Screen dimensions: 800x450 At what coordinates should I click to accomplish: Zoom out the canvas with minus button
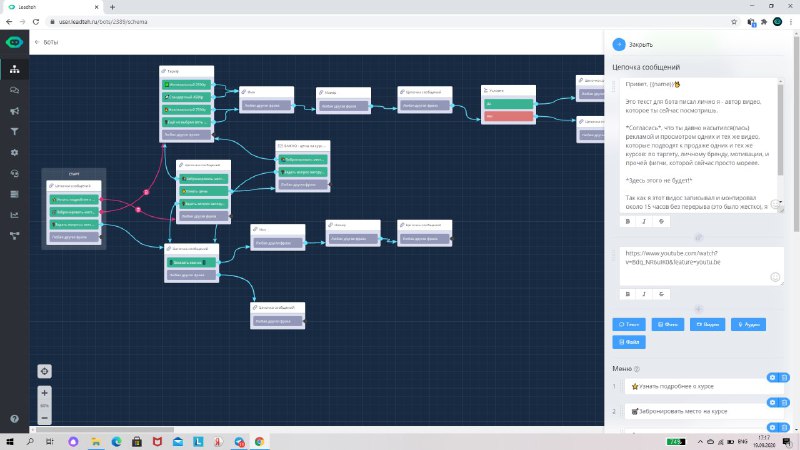pyautogui.click(x=44, y=417)
